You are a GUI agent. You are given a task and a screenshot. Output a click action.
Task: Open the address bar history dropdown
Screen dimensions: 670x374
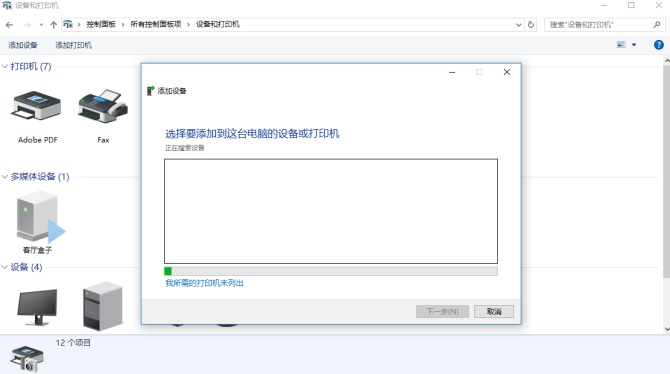[518, 25]
